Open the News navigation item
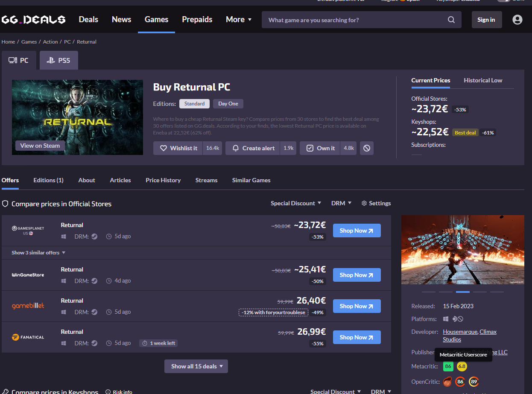This screenshot has width=532, height=394. click(121, 20)
